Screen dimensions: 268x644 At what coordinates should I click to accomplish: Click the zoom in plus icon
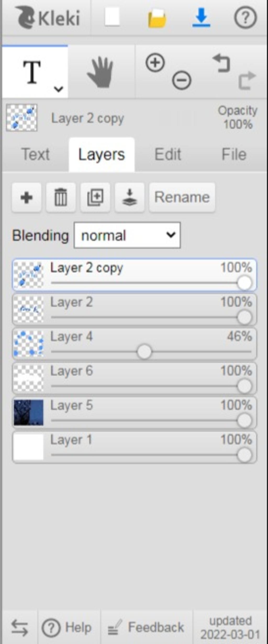[155, 63]
